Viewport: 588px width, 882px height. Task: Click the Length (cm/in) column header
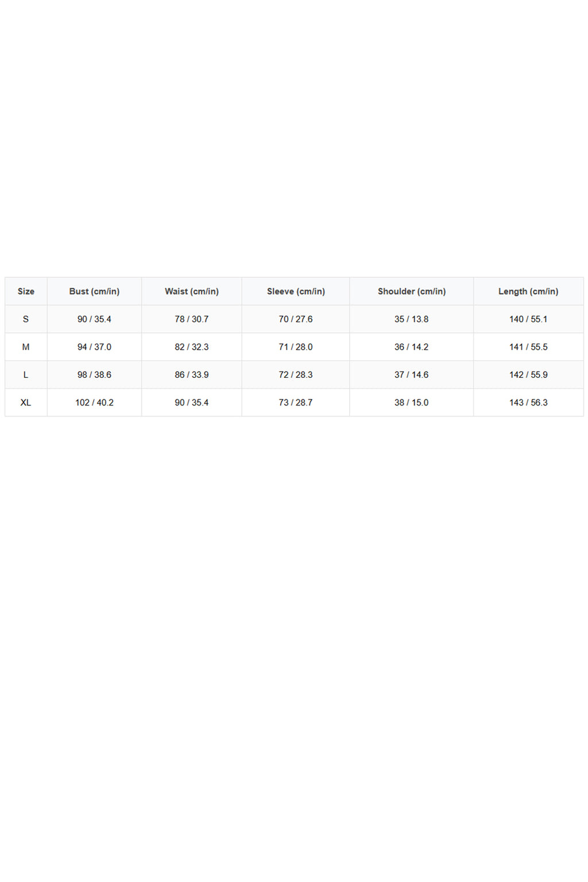pos(528,291)
